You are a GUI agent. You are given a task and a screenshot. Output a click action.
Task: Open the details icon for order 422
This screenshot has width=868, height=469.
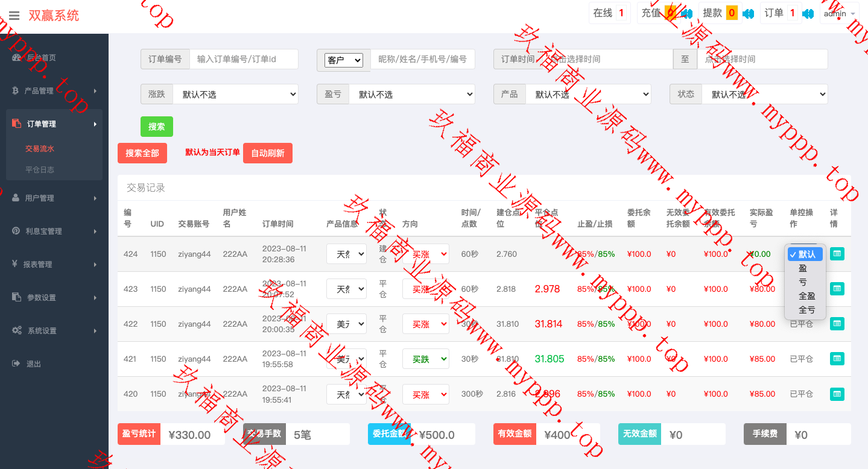(837, 324)
